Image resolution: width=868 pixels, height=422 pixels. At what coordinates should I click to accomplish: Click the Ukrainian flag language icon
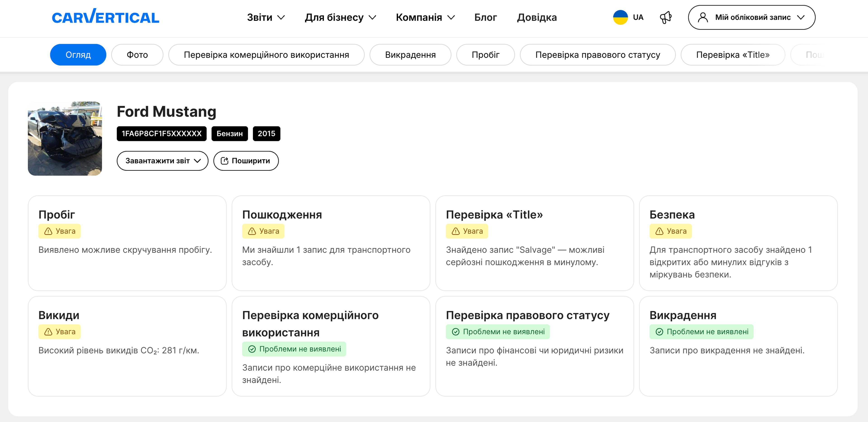[x=620, y=17]
